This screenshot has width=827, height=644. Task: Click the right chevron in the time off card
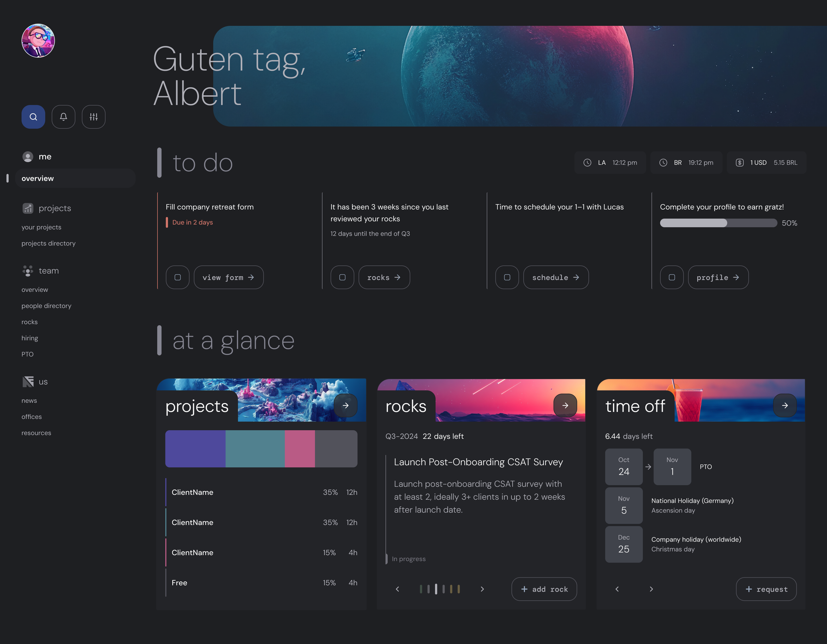(x=651, y=589)
